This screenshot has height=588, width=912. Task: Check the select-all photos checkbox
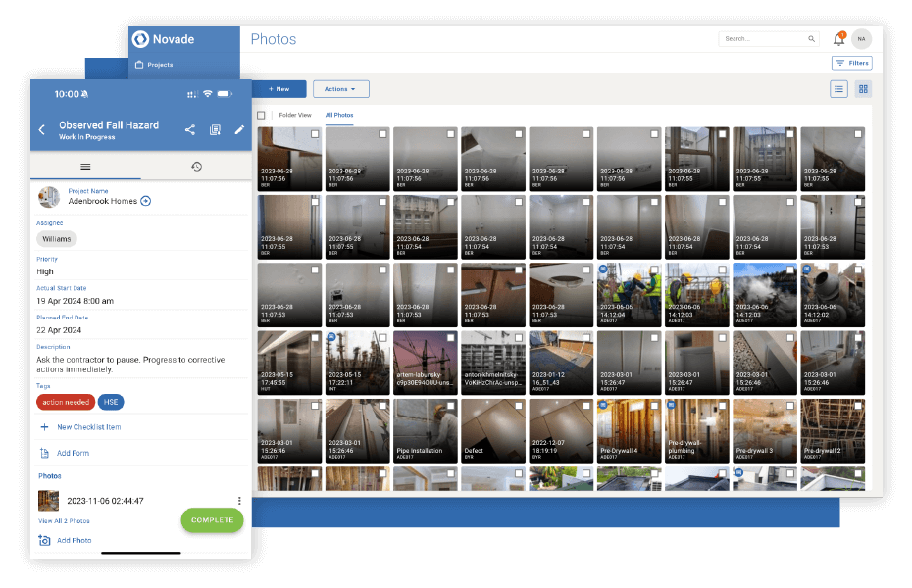click(260, 115)
